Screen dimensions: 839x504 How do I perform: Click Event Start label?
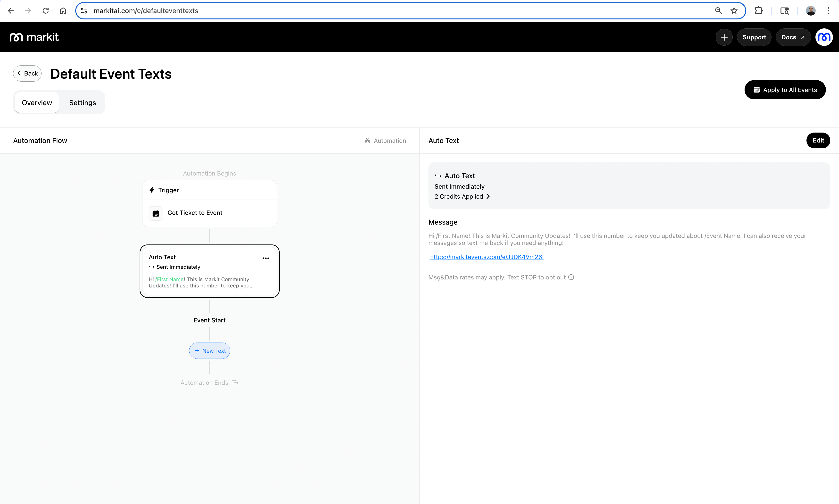click(x=210, y=320)
